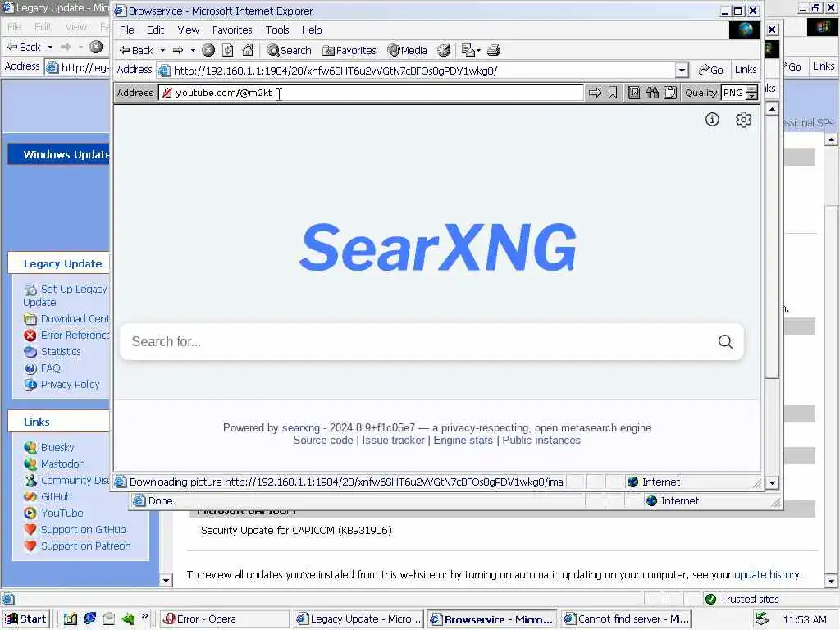Image resolution: width=840 pixels, height=630 pixels.
Task: Expand quick launch chevron on taskbar
Action: (144, 617)
